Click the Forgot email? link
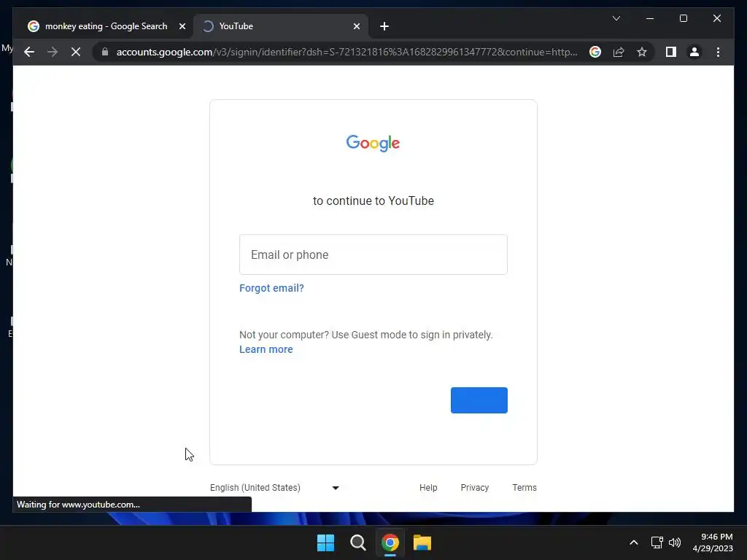 click(x=271, y=288)
